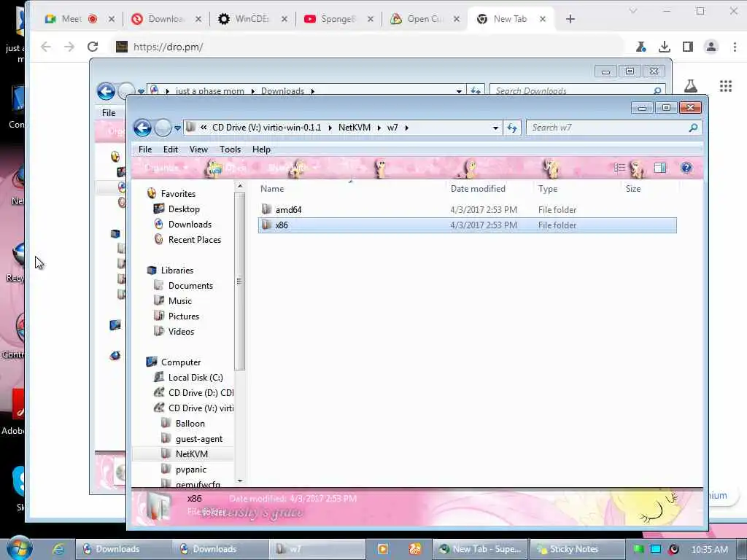The image size is (747, 560).
Task: Click the Windows Start orb
Action: [18, 548]
